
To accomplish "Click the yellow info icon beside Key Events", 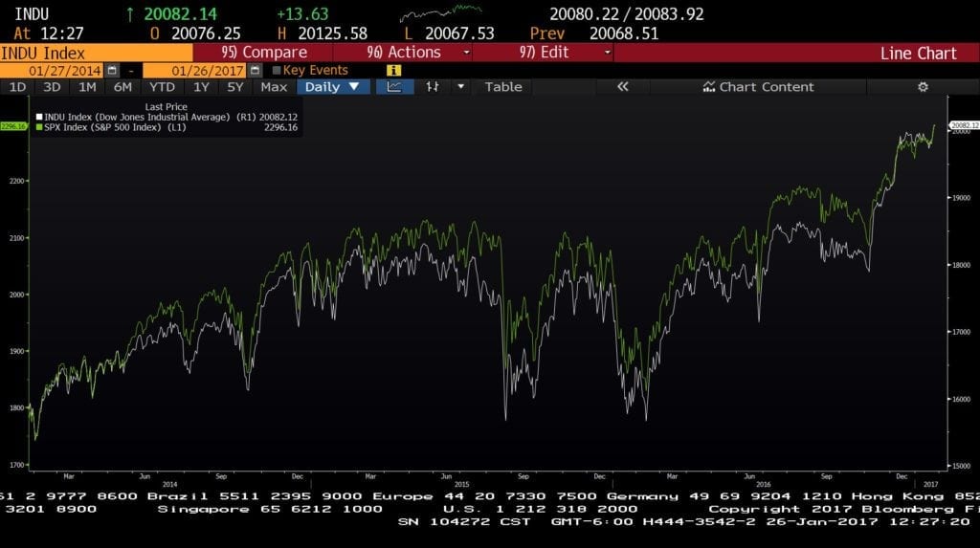I will (x=393, y=71).
